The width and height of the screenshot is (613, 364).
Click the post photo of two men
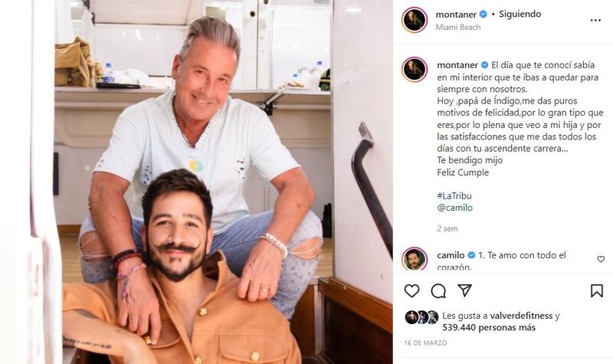click(x=196, y=182)
